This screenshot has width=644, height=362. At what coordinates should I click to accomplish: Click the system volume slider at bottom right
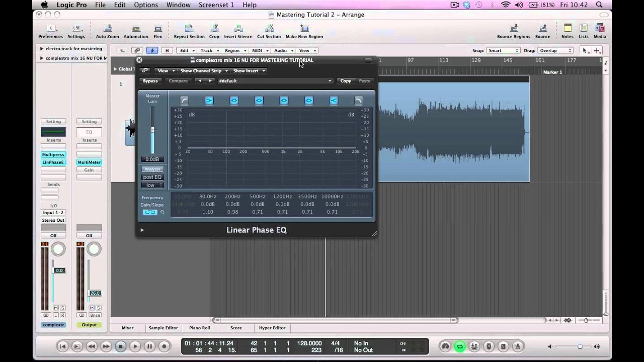574,346
